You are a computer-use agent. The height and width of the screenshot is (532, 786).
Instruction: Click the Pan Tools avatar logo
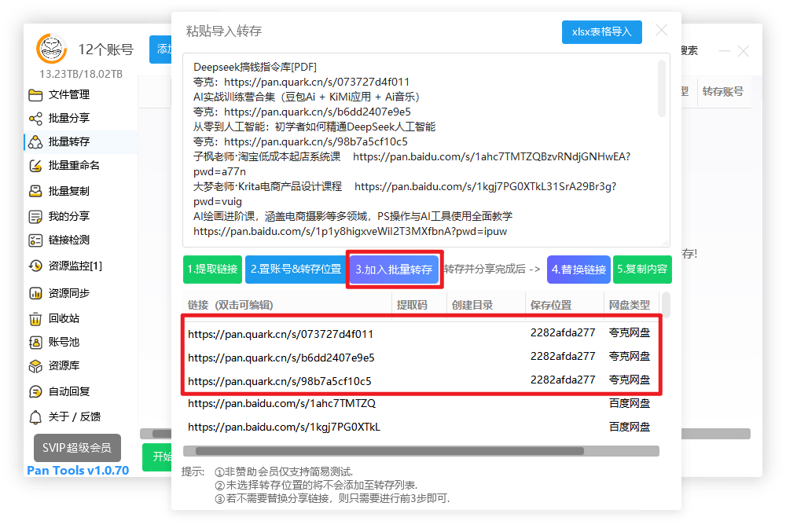click(x=51, y=49)
